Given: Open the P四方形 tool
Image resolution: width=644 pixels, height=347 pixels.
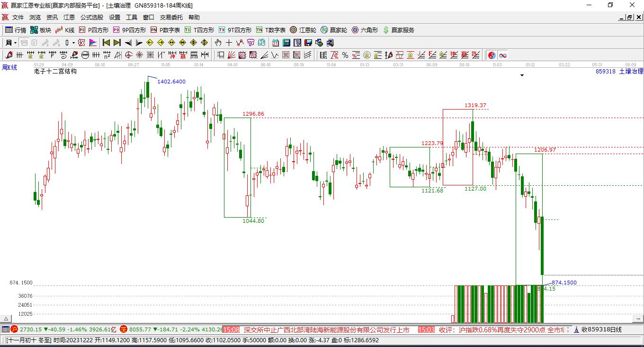Looking at the screenshot, I should click(x=94, y=30).
